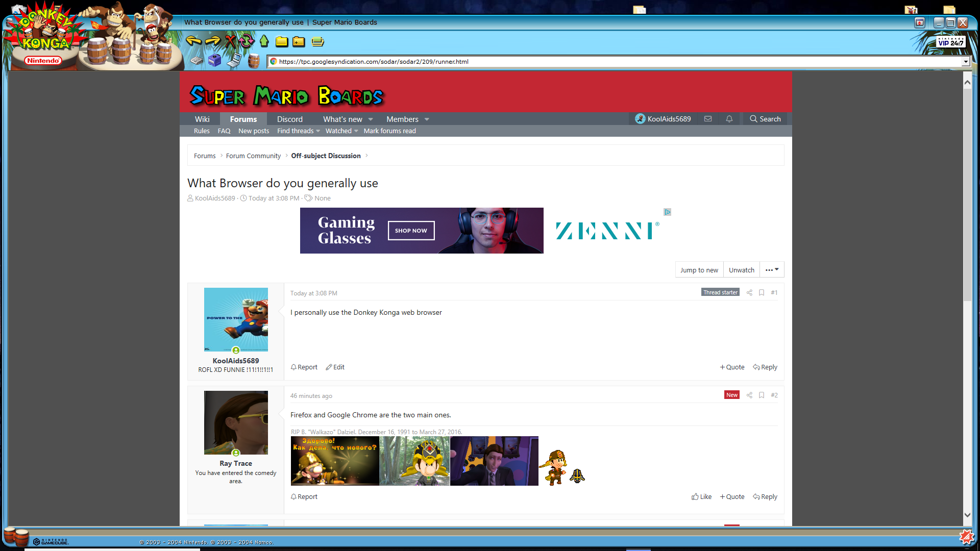Screen dimensions: 980x551
Task: Click the Zenni Gaming Glasses Shop Now ad
Action: [x=411, y=231]
